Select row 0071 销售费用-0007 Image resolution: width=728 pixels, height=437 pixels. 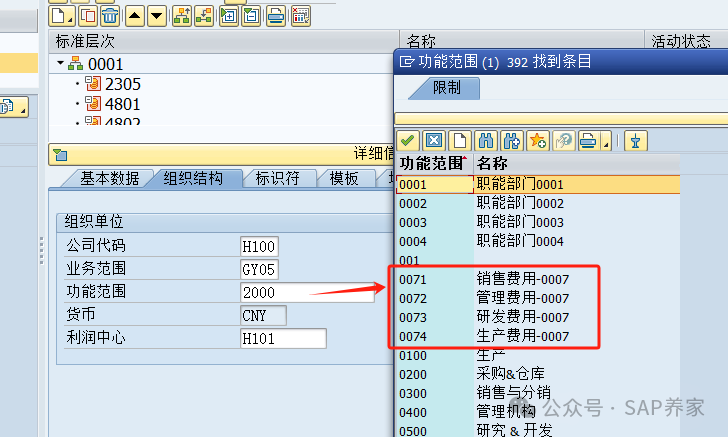(x=538, y=280)
